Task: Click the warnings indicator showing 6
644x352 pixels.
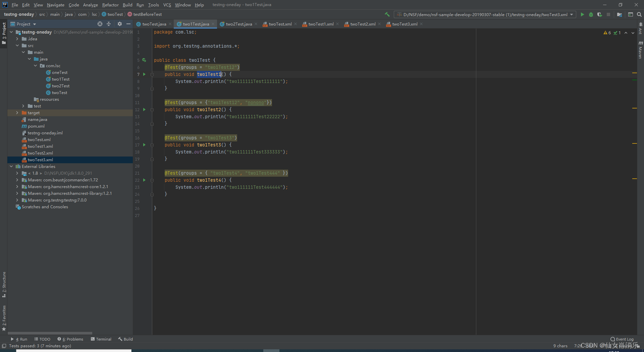Action: point(607,33)
